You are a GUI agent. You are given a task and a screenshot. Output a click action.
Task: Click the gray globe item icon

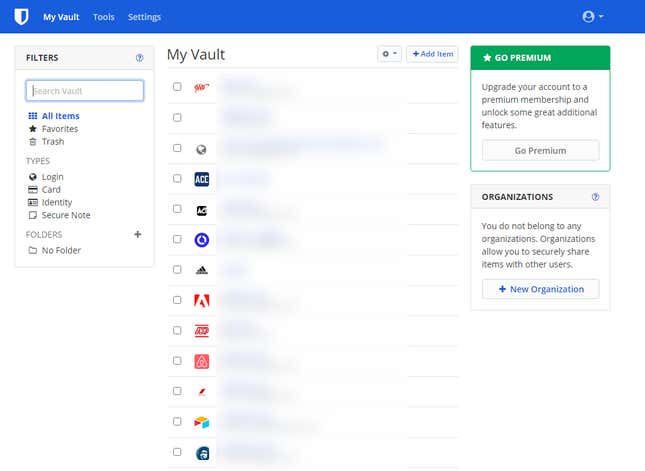(202, 150)
